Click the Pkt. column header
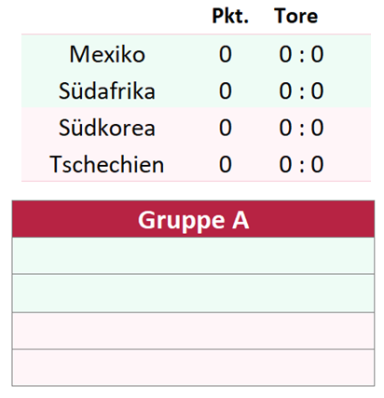Image resolution: width=384 pixels, height=398 pixels. click(x=230, y=16)
